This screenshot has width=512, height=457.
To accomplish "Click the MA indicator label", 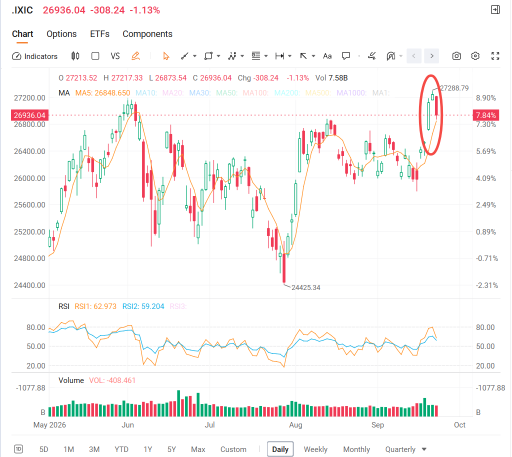I will (64, 93).
